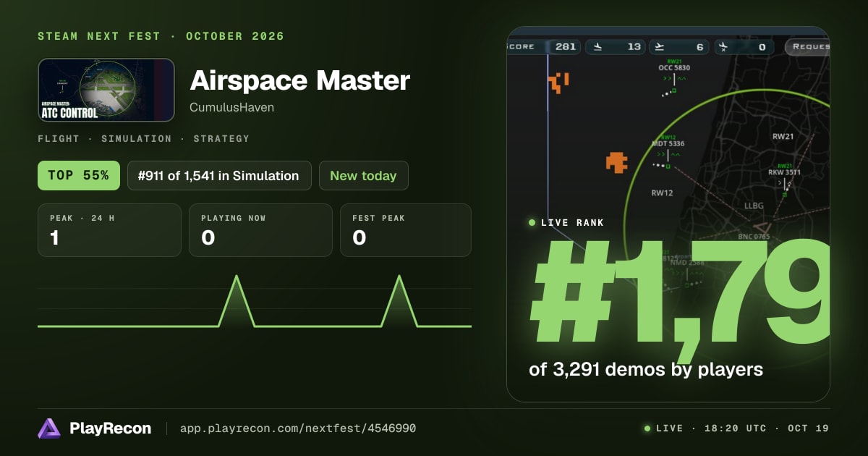
Task: Open the Airspace Master game thumbnail
Action: point(106,90)
